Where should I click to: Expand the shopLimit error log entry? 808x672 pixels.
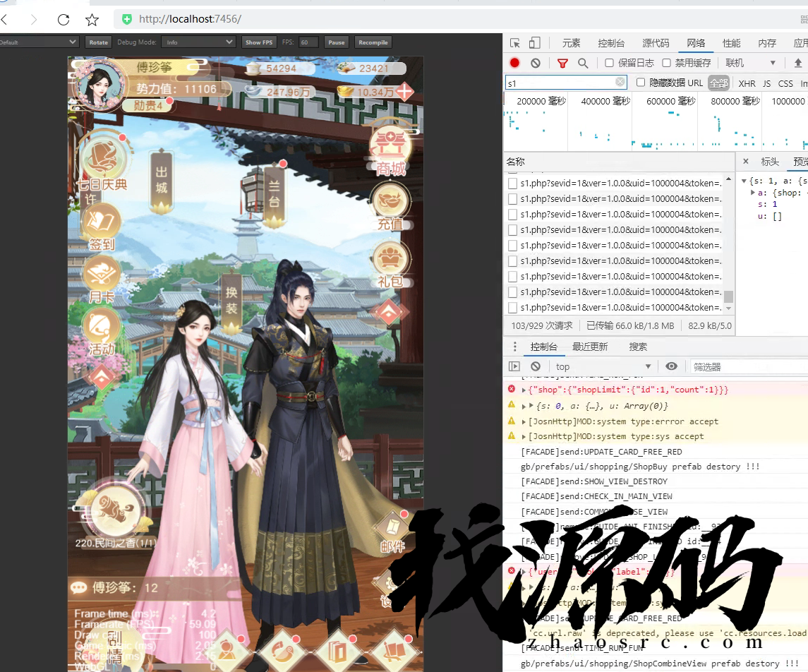click(524, 390)
